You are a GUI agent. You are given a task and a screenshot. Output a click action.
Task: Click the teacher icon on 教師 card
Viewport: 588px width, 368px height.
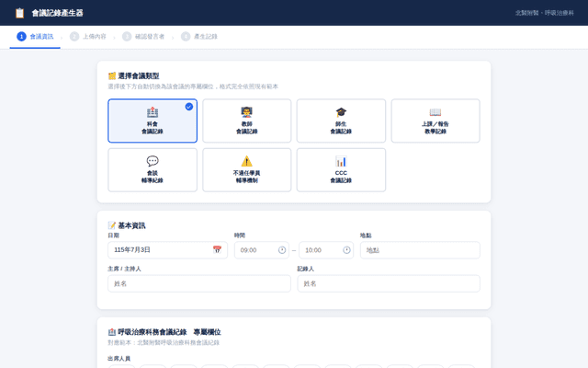[247, 112]
